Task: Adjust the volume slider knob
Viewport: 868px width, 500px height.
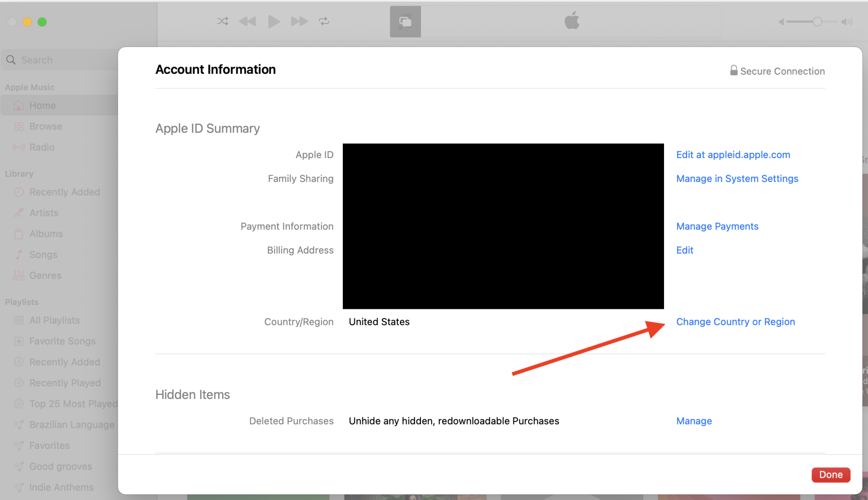Action: pyautogui.click(x=817, y=22)
